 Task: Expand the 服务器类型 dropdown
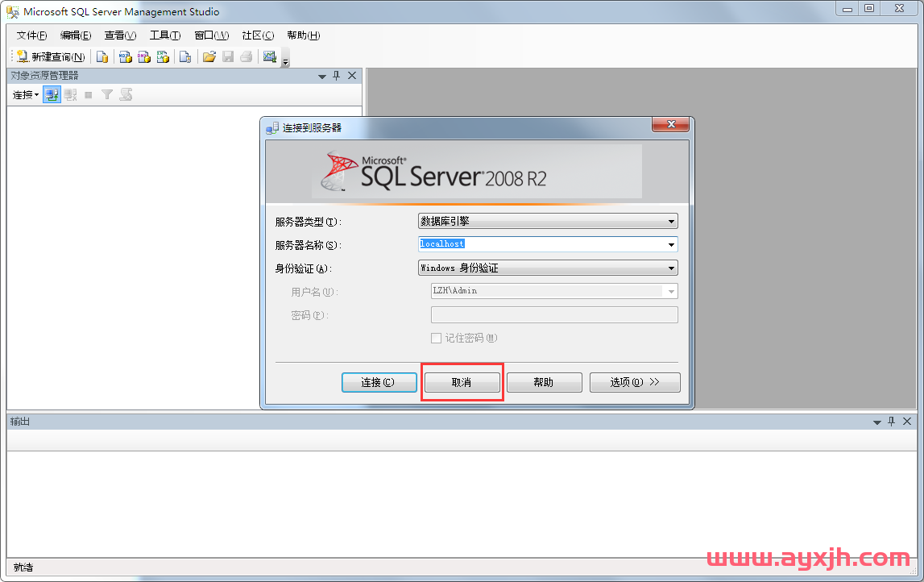548,221
